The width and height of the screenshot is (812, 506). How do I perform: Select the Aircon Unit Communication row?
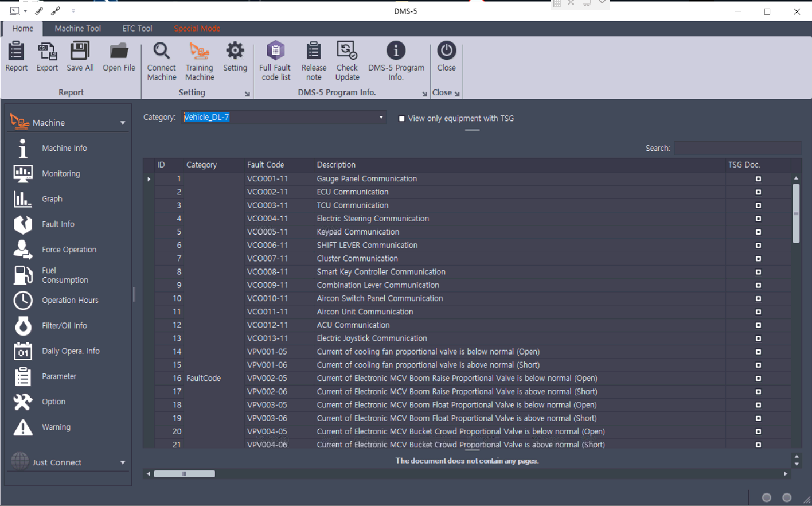(473, 312)
